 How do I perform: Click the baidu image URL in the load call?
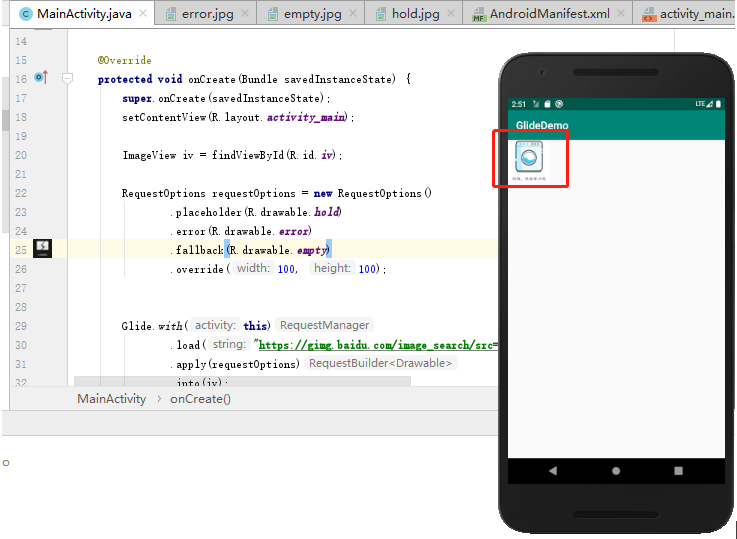[378, 344]
